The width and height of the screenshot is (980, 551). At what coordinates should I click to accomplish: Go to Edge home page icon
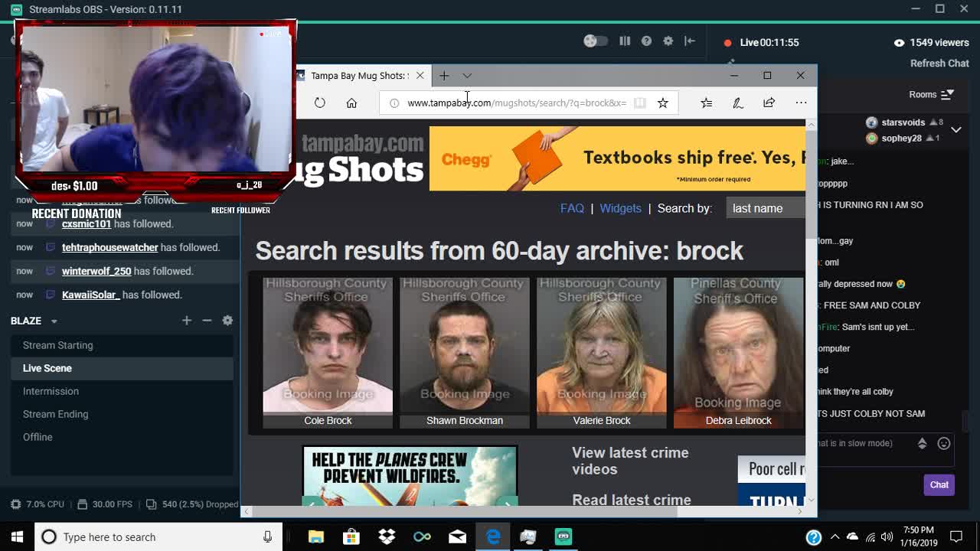coord(351,103)
